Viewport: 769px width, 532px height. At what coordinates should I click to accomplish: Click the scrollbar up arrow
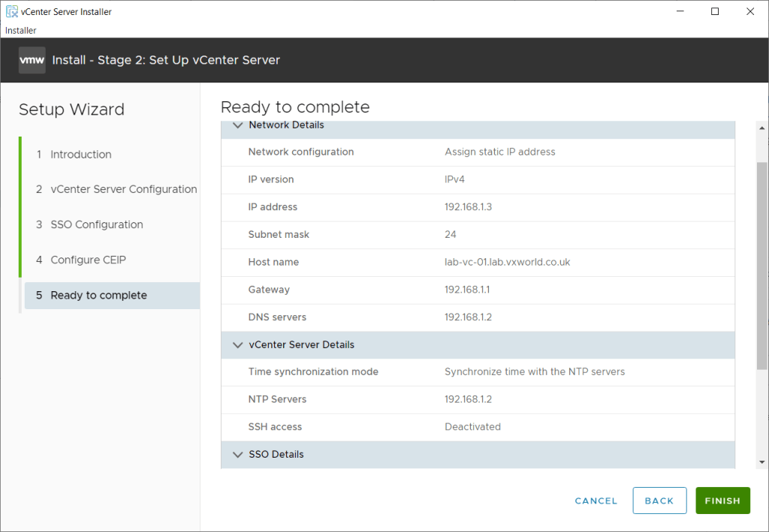[x=762, y=127]
